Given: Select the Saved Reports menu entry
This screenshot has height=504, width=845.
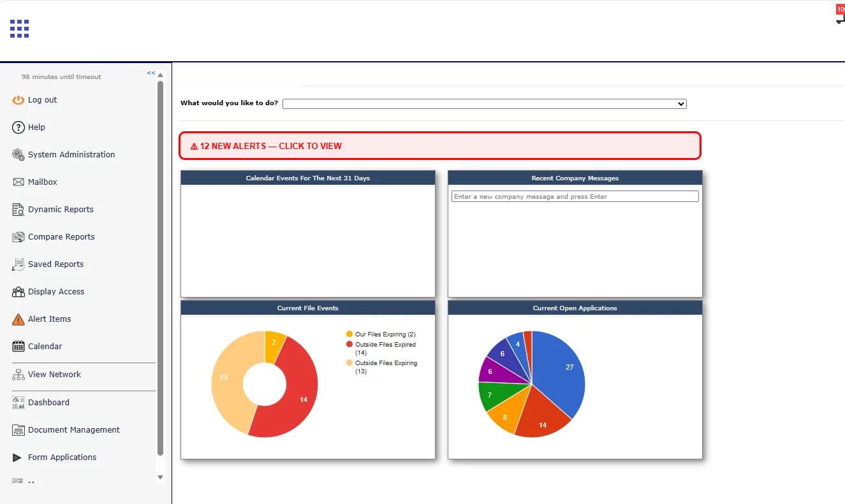Looking at the screenshot, I should click(55, 264).
